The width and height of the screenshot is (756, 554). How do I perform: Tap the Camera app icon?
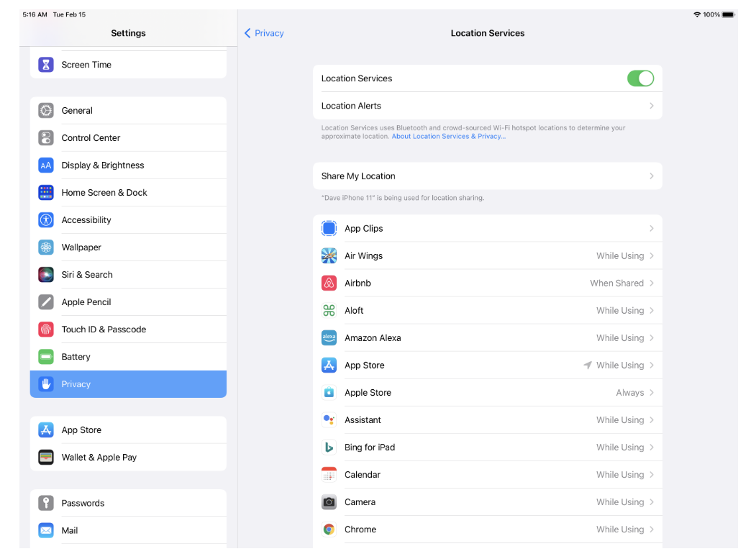pyautogui.click(x=329, y=502)
